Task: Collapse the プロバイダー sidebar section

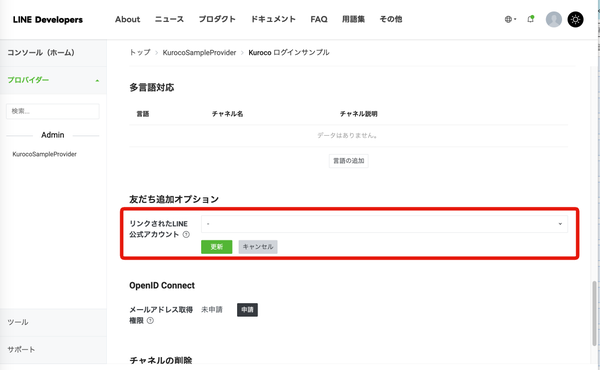Action: (53, 80)
